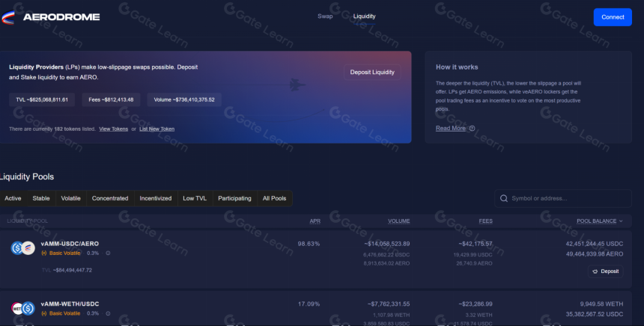Focus the Symbol or address search field
The image size is (644, 326).
pos(563,198)
